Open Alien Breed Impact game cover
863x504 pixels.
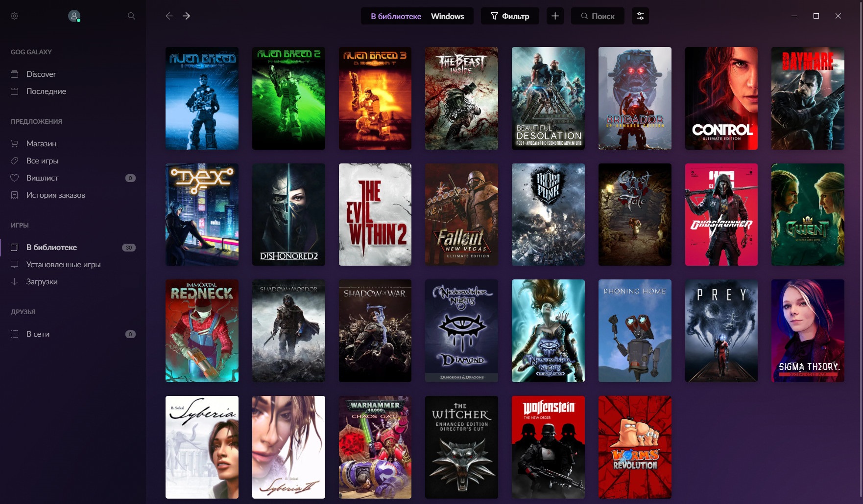click(x=202, y=98)
